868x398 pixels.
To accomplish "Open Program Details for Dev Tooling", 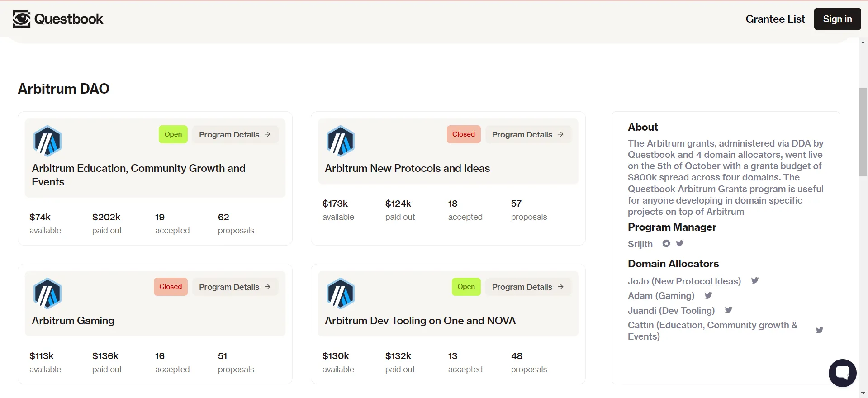I will pos(528,287).
